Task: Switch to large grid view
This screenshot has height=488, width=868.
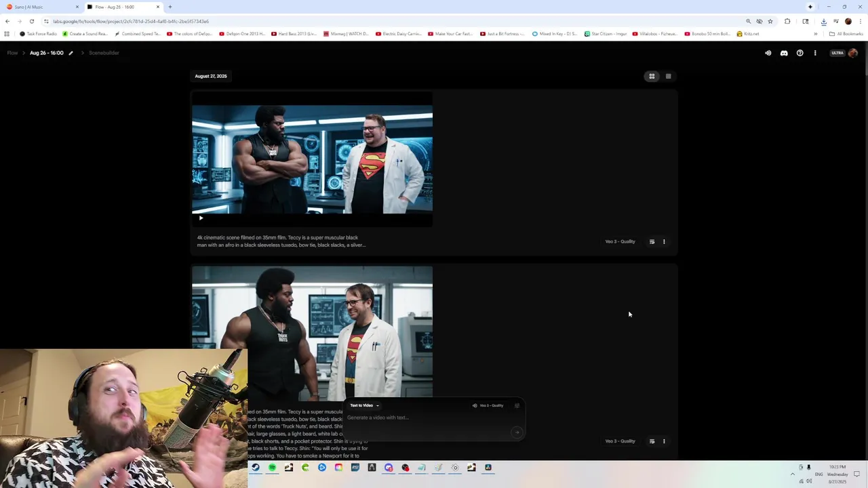Action: click(652, 76)
